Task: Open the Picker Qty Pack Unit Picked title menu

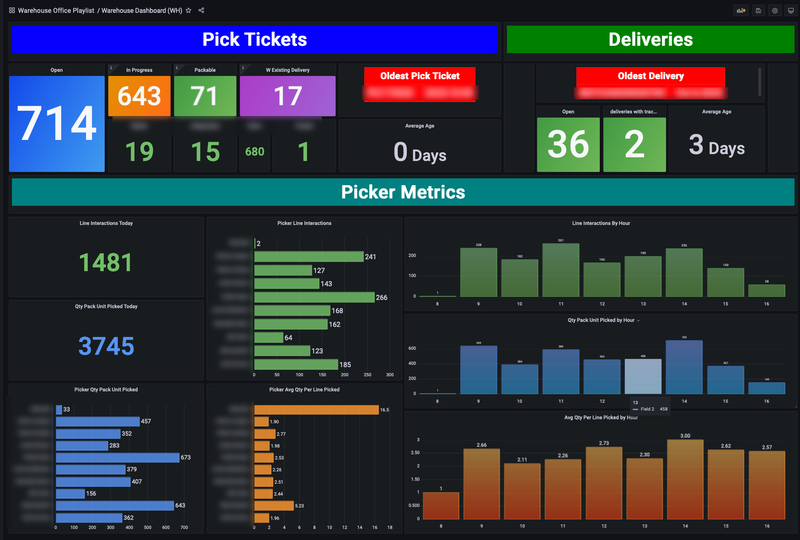Action: [x=106, y=389]
